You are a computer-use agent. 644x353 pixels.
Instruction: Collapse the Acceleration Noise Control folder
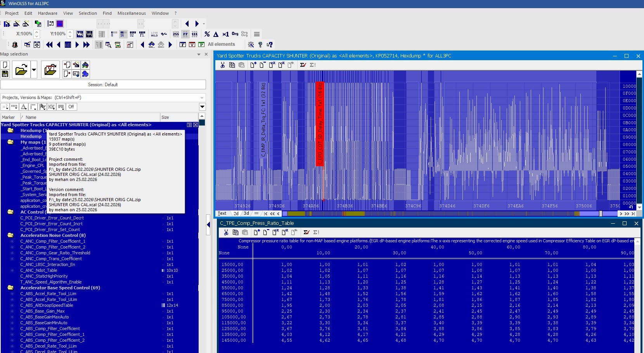[x=10, y=235]
